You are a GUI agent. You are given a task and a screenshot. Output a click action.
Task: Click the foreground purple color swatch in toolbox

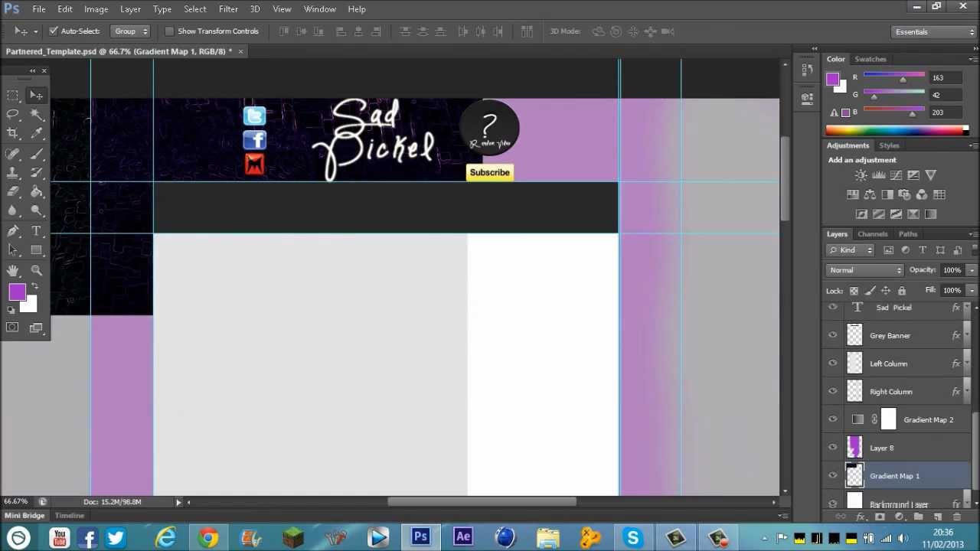pyautogui.click(x=17, y=292)
